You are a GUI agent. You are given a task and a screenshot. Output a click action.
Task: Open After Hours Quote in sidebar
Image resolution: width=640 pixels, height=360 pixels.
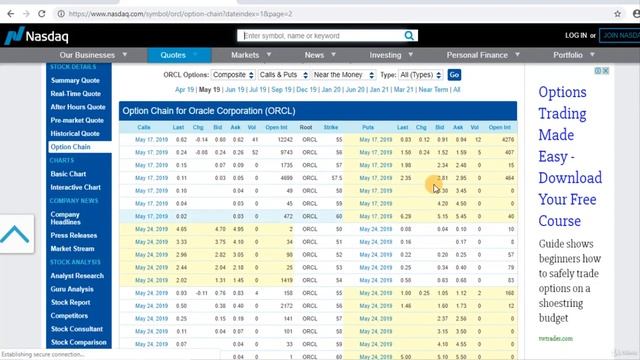78,107
